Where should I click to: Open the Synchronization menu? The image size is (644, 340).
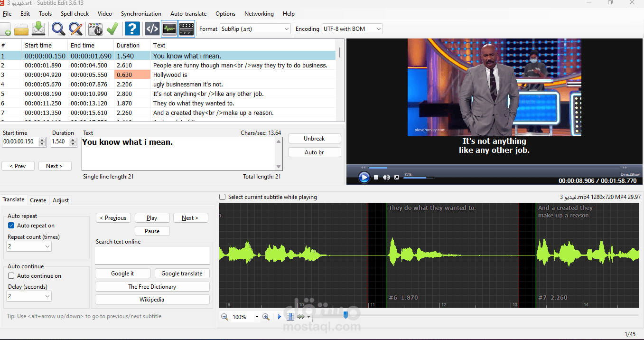[141, 14]
